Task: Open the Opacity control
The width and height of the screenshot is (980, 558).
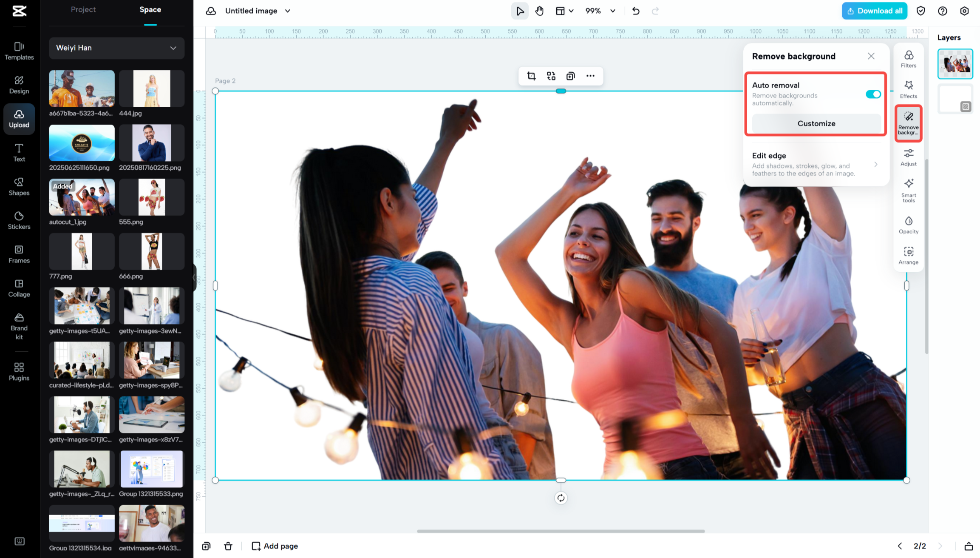Action: tap(908, 225)
